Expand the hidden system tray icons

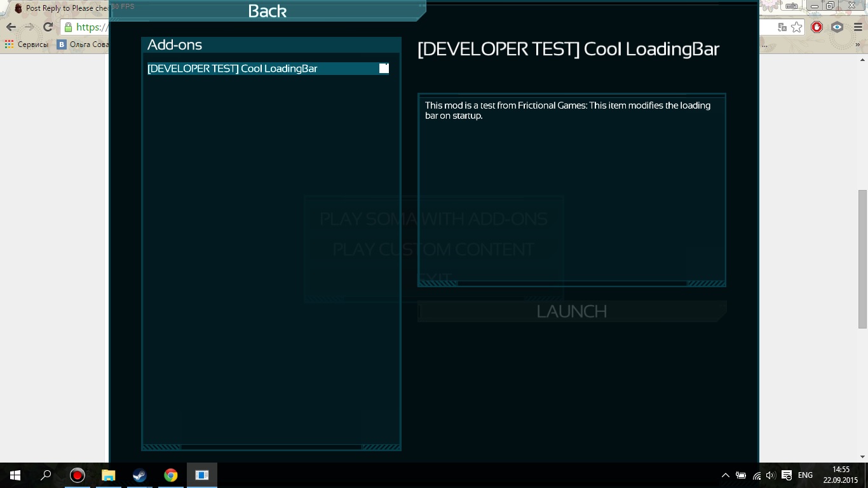[725, 475]
